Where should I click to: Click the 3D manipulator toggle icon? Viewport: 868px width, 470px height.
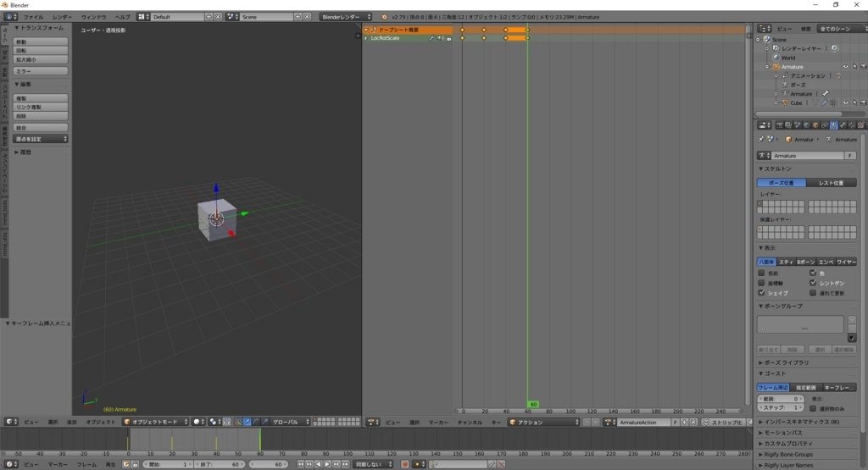coord(238,422)
